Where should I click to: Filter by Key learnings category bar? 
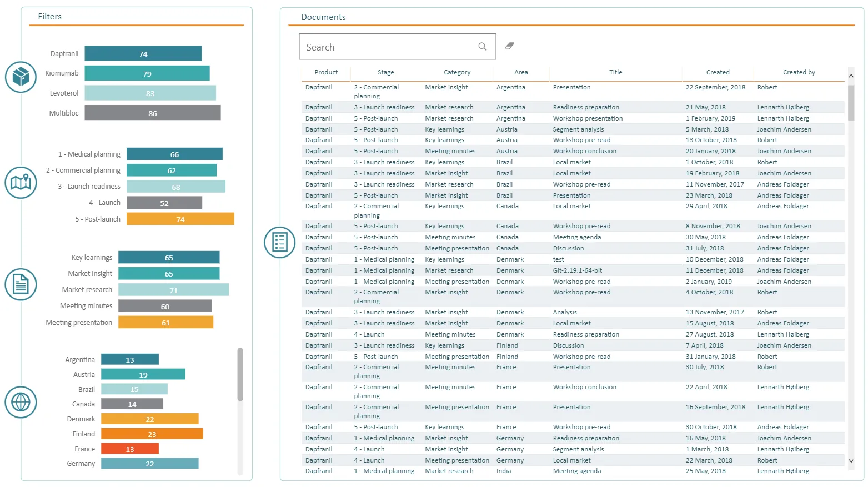pos(169,257)
